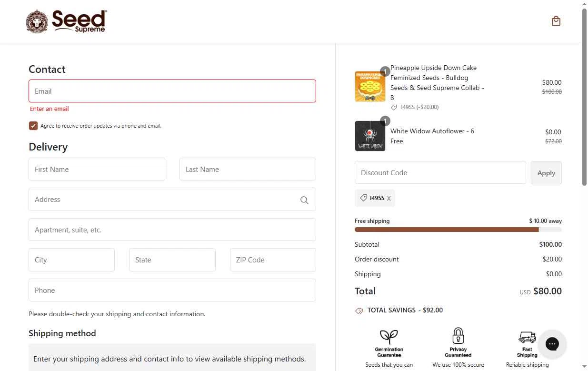Click the 'Privacy Guaranteed' label
Screen dimensions: 588x371
point(458,352)
